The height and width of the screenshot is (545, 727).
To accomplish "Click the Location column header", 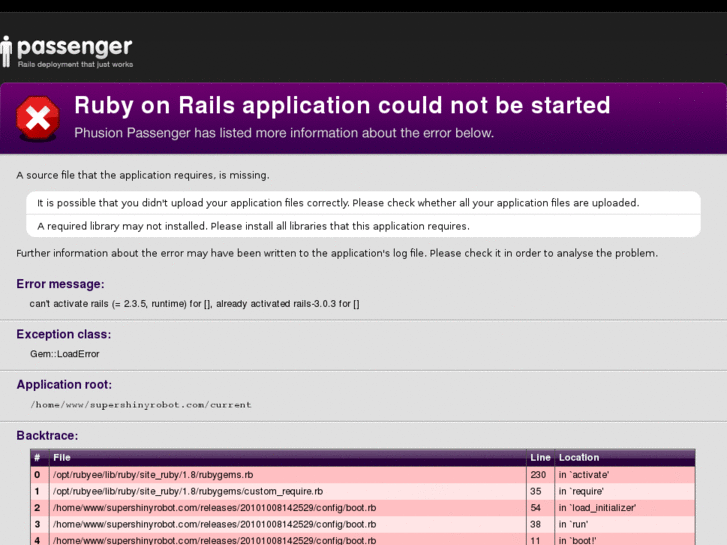I will tap(579, 458).
